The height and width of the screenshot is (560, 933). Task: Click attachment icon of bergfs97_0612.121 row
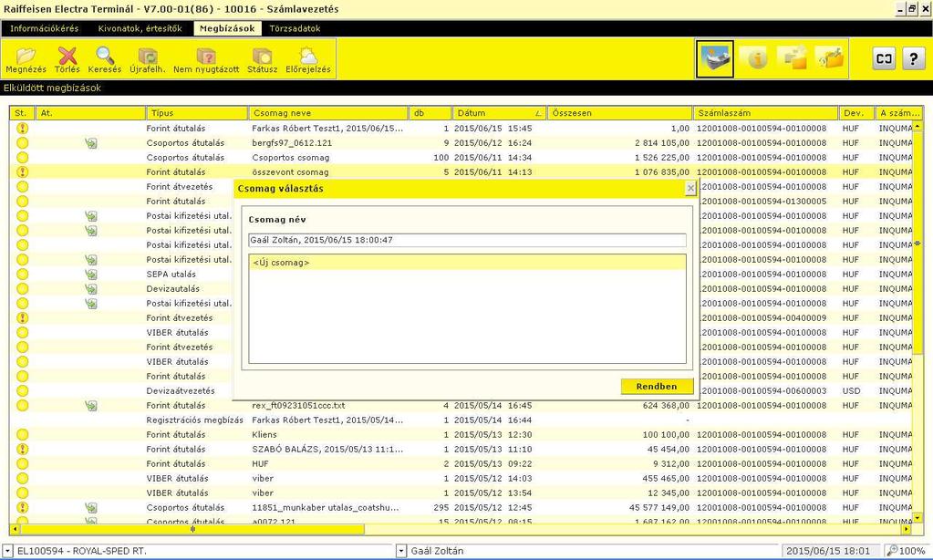[90, 143]
